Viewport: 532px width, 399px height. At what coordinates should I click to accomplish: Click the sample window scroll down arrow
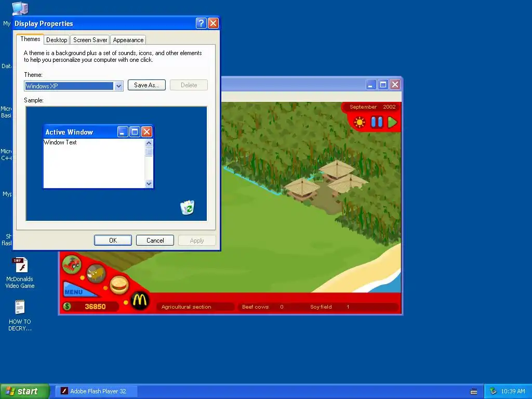(149, 183)
